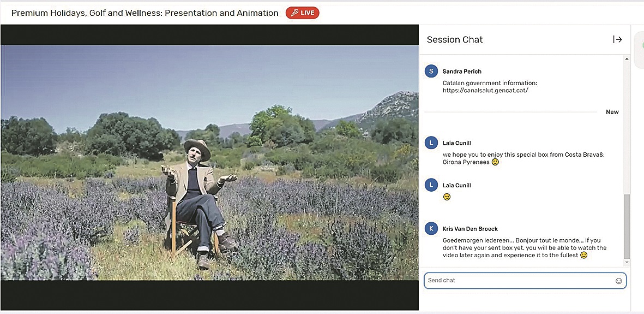Collapse the Session Chat panel
The image size is (644, 314).
[x=617, y=39]
